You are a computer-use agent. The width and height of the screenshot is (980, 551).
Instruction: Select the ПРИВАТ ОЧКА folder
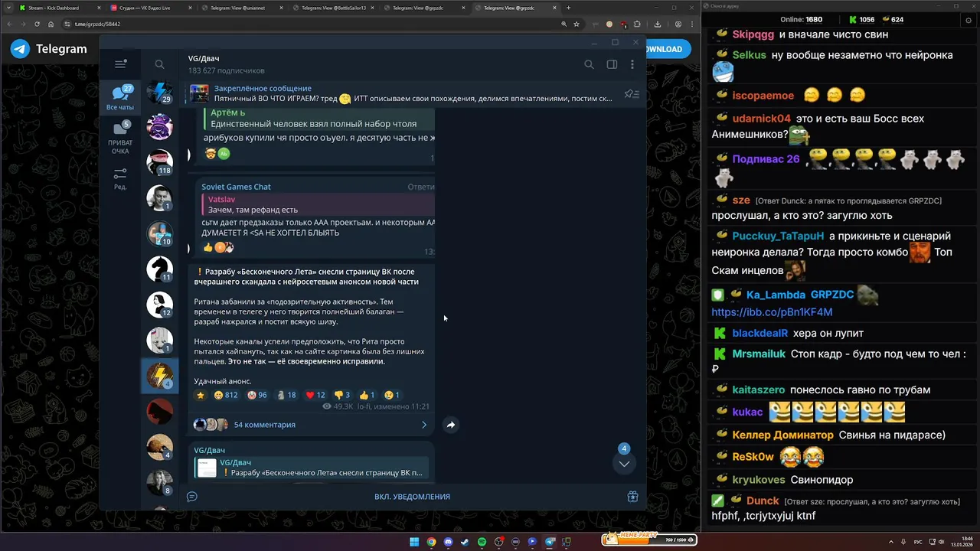[x=120, y=138]
